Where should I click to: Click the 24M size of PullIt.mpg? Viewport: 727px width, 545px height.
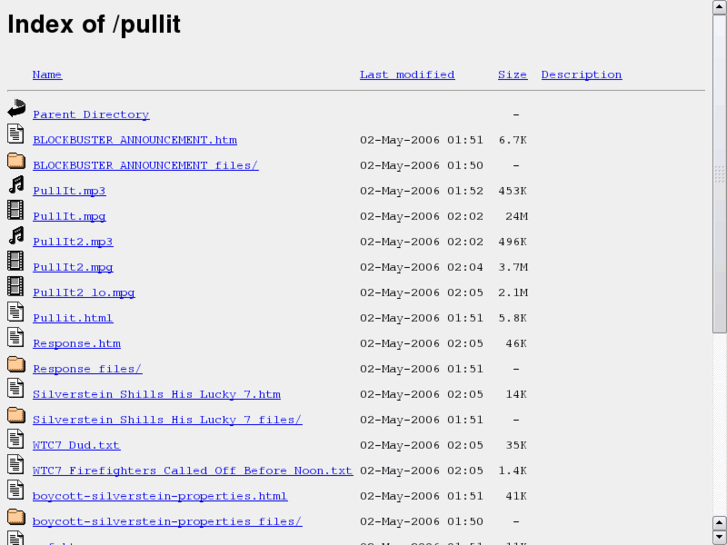(517, 217)
